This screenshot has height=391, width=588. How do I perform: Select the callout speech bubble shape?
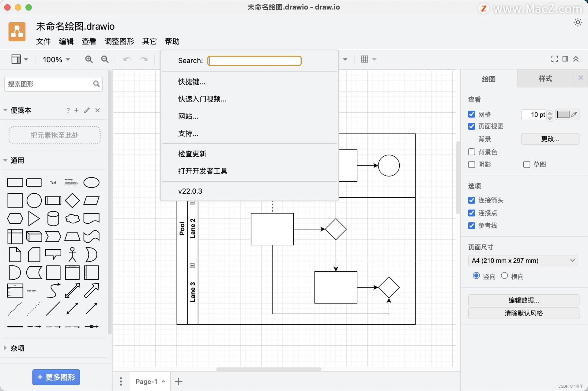point(53,255)
